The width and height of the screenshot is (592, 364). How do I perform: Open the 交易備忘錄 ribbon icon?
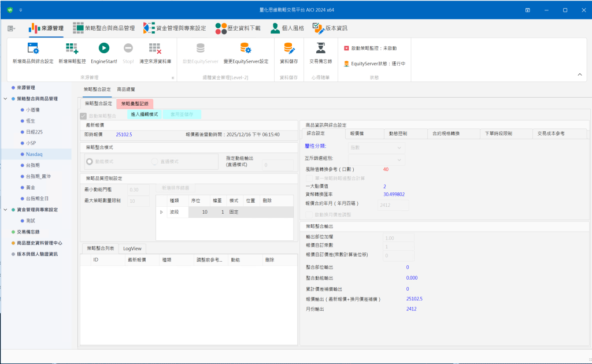click(320, 49)
